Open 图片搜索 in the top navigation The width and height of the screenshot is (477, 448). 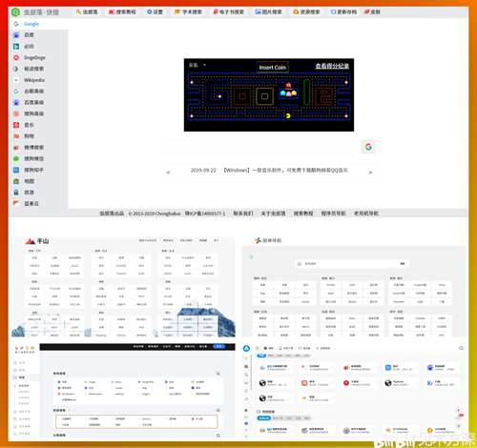(268, 11)
